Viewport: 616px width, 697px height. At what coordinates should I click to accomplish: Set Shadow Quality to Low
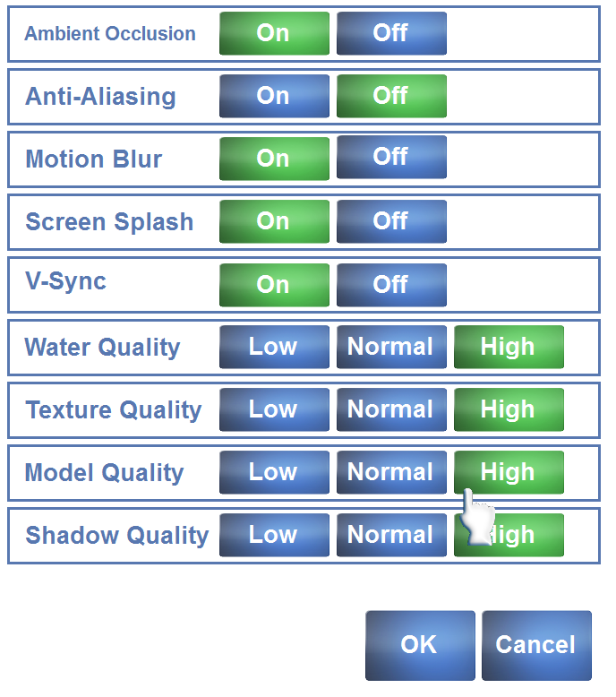274,536
